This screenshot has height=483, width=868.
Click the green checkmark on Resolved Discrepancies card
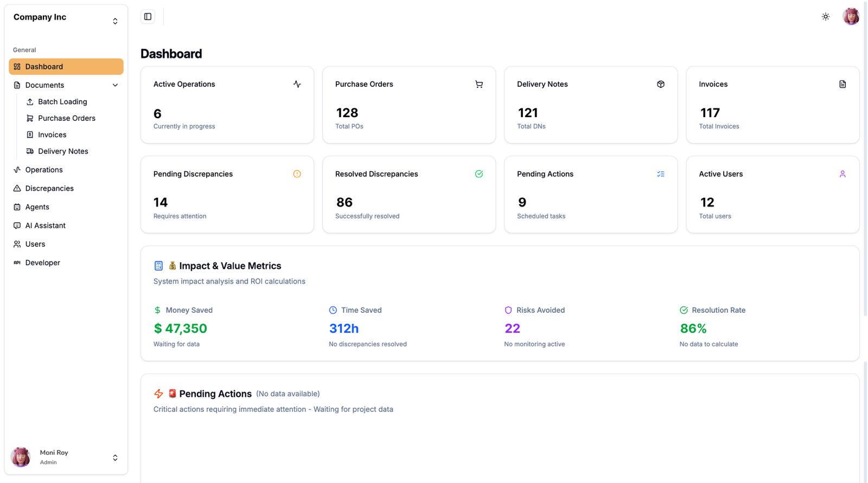click(x=478, y=174)
